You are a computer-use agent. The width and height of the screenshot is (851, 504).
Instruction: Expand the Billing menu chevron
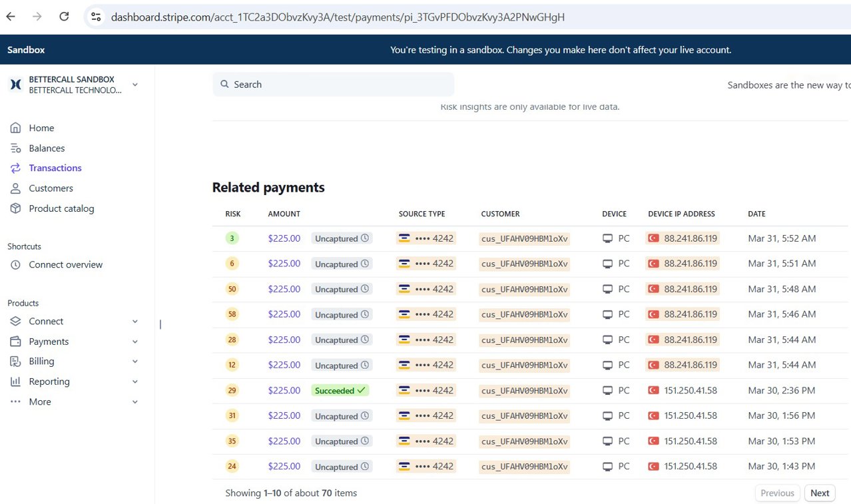point(135,362)
